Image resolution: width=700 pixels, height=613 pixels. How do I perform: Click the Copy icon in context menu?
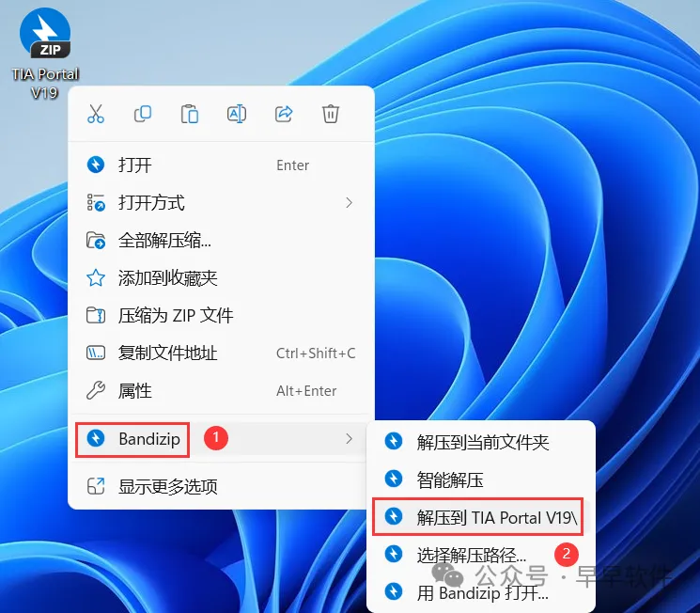143,114
